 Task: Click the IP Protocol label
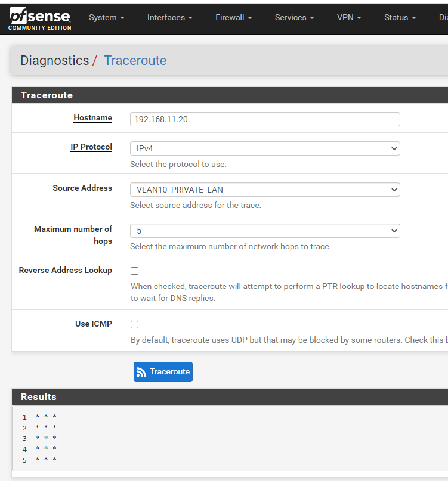coord(91,147)
